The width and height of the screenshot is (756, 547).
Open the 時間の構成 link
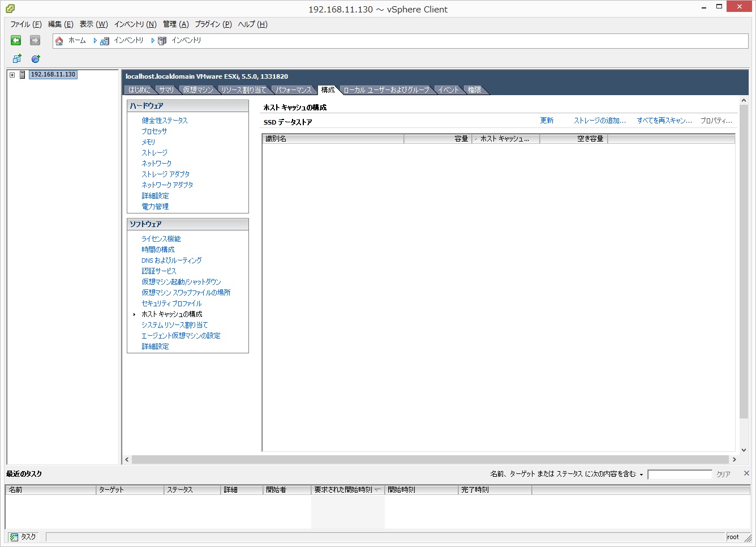[x=158, y=250]
